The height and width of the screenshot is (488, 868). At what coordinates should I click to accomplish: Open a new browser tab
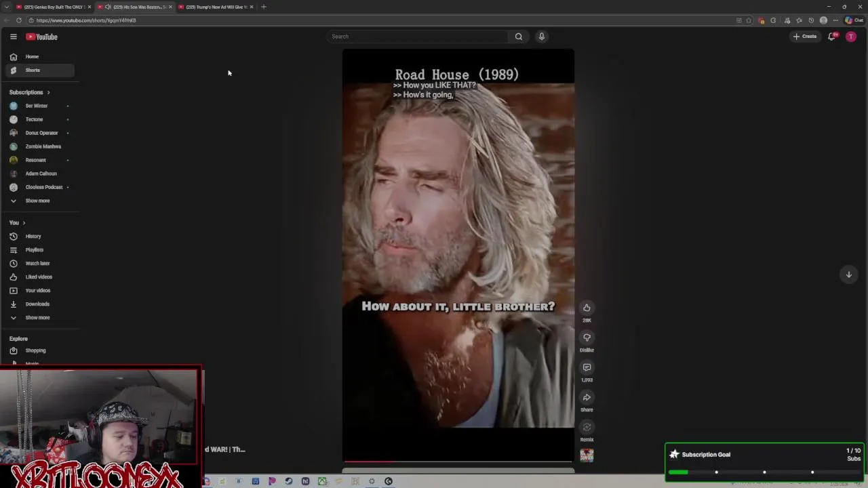point(264,7)
